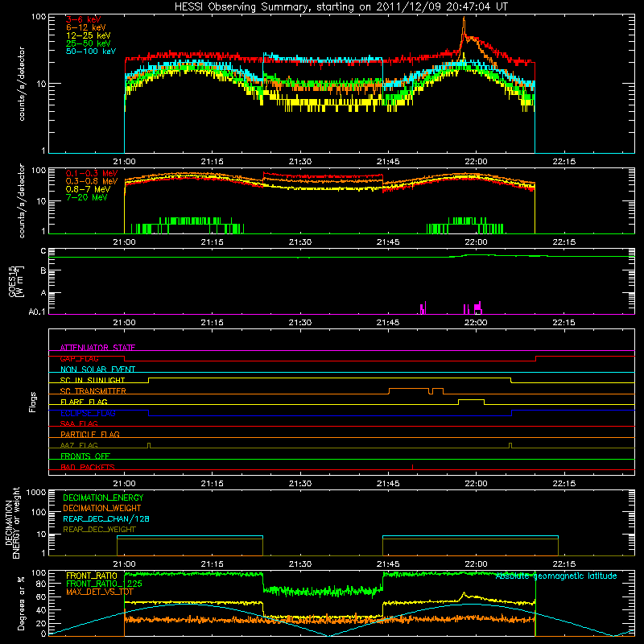644x644 pixels.
Task: Click the FRONT_RATIO_1225 legend label
Action: point(104,584)
